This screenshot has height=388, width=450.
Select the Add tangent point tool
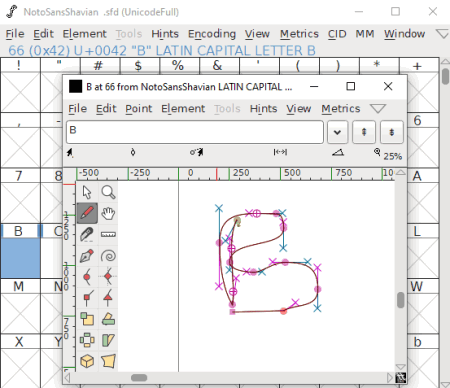(108, 298)
